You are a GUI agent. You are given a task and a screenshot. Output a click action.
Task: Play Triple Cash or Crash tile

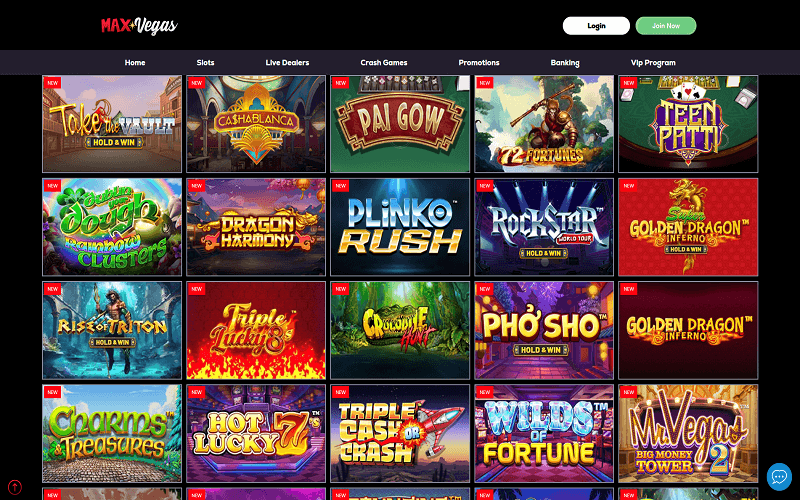click(400, 433)
